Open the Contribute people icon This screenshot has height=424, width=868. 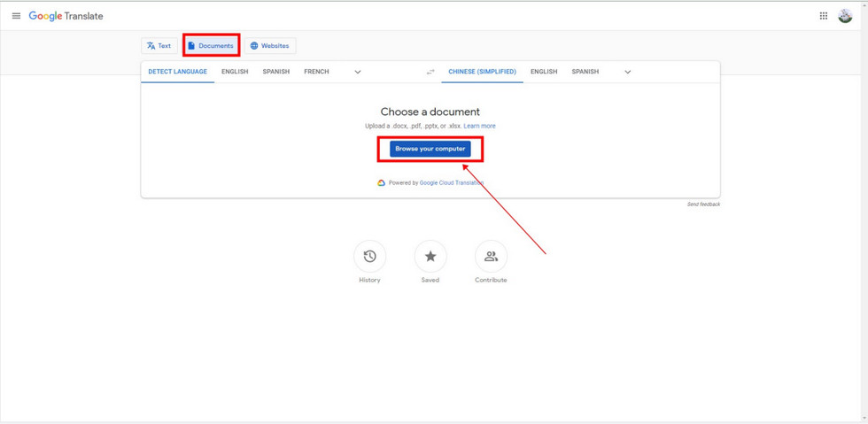491,257
